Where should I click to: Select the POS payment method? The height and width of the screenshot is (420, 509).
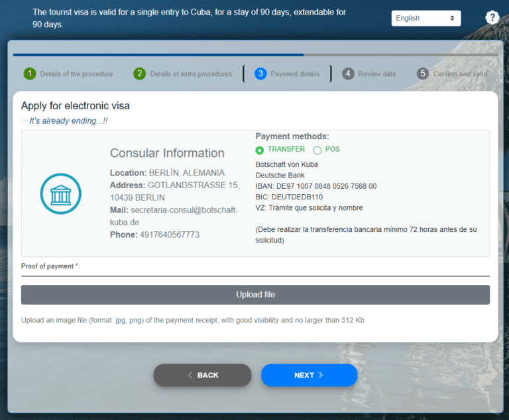[x=317, y=150]
